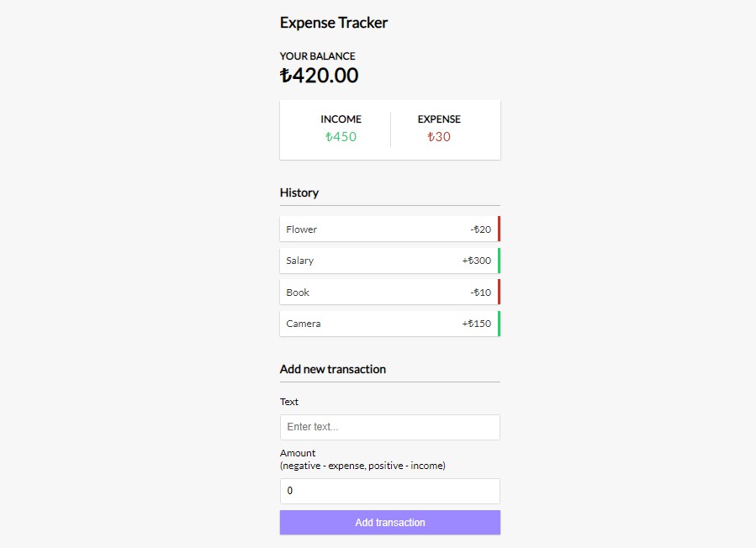
Task: Click the Enter text input field
Action: tap(389, 427)
